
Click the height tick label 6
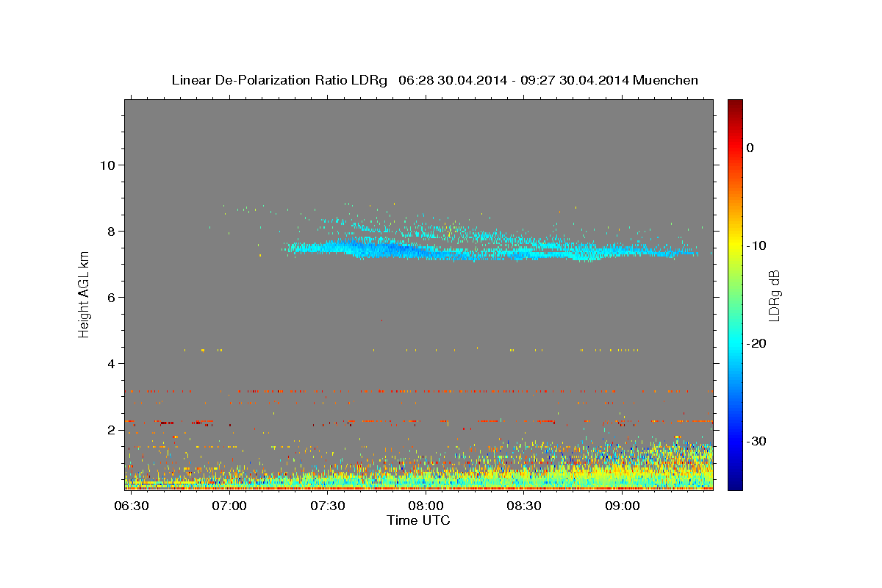(111, 297)
